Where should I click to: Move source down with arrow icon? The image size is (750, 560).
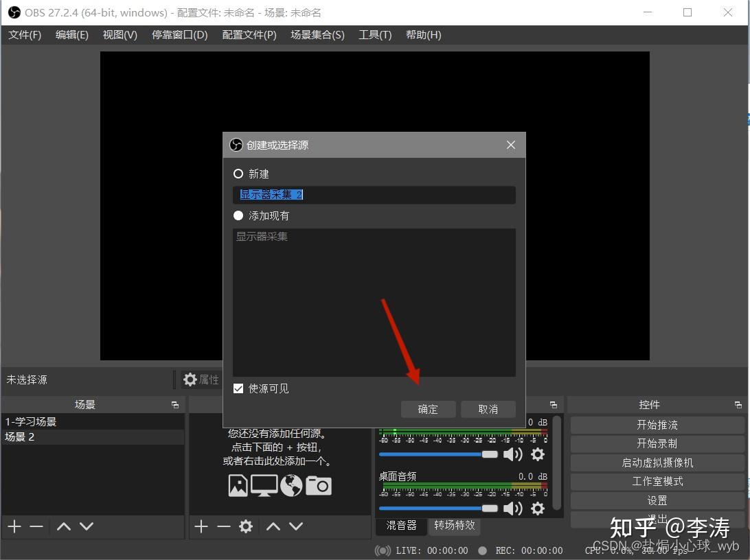pyautogui.click(x=296, y=526)
